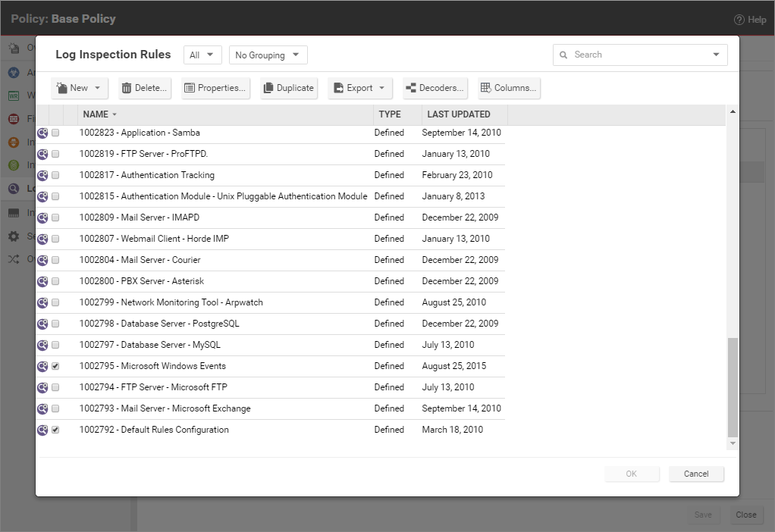
Task: Click the rule icon next to Microsoft Windows Events
Action: 42,366
